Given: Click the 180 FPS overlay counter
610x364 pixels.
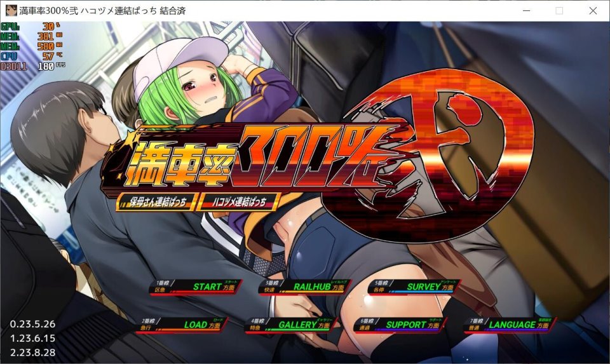Looking at the screenshot, I should click(51, 66).
